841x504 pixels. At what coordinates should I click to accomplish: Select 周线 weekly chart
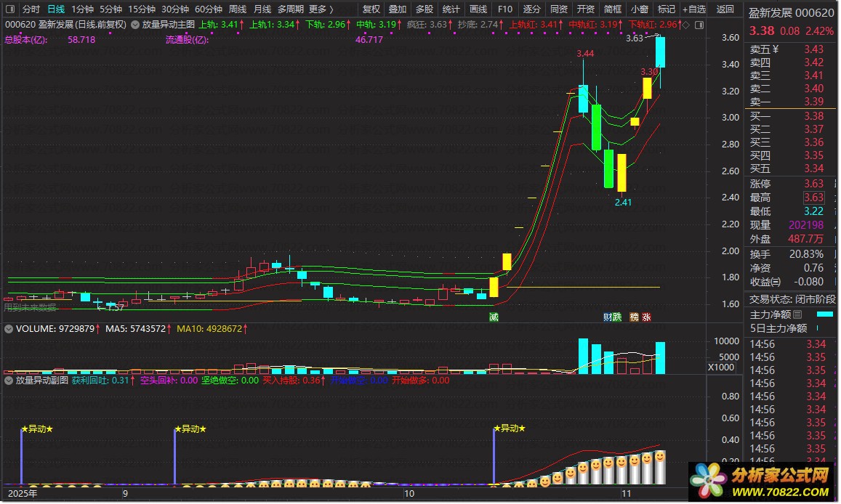click(x=237, y=9)
